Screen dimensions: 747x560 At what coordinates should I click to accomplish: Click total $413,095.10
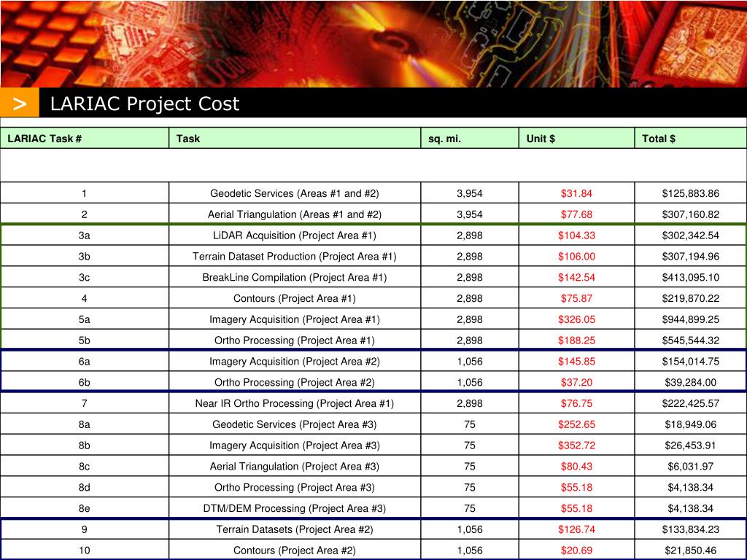coord(690,277)
